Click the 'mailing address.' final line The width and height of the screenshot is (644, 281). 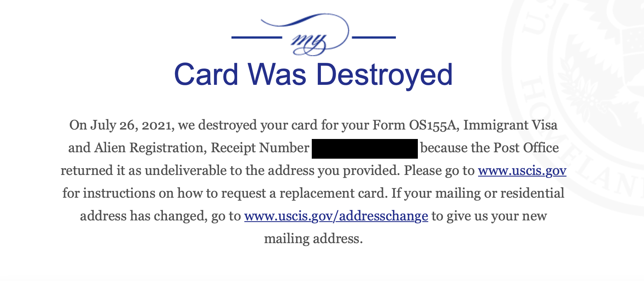click(x=313, y=239)
